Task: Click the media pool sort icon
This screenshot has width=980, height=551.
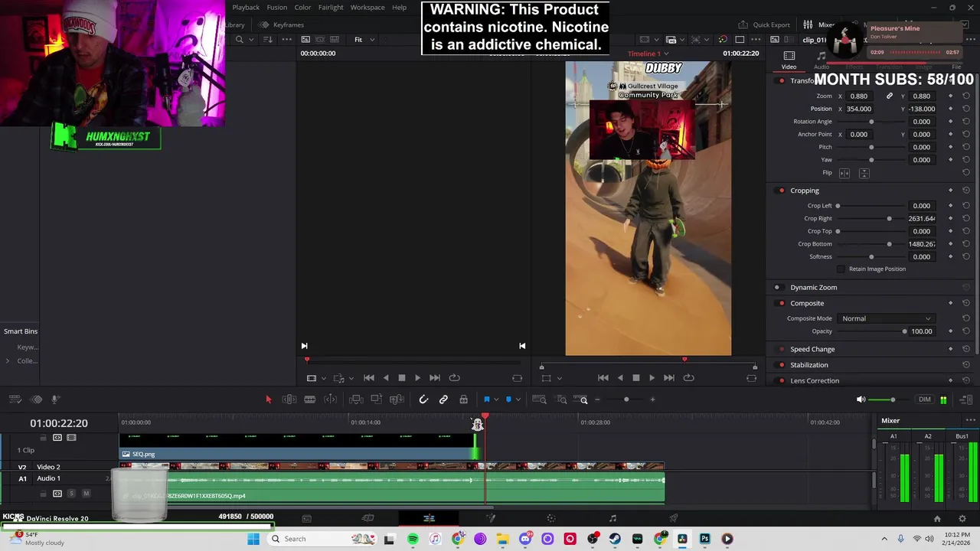Action: click(268, 40)
